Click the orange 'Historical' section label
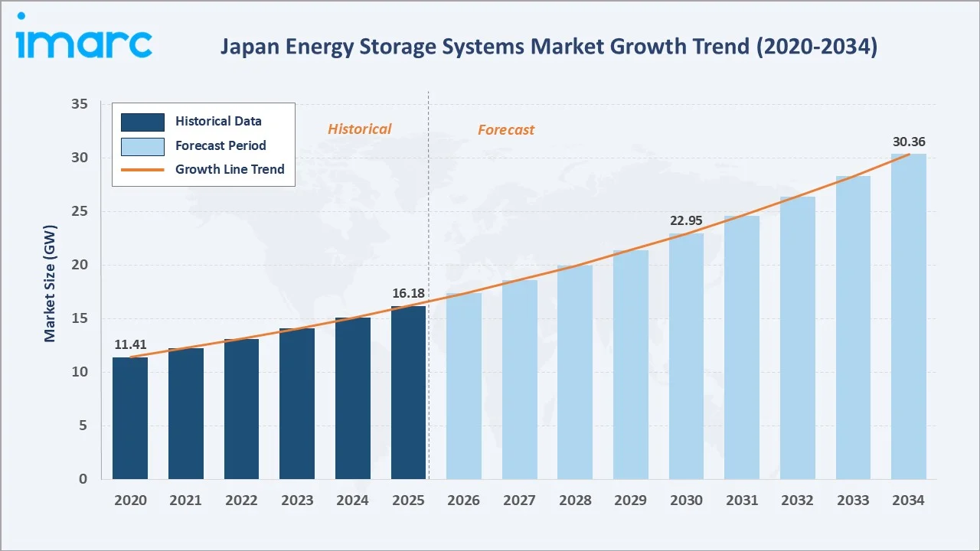The image size is (980, 551). click(360, 129)
